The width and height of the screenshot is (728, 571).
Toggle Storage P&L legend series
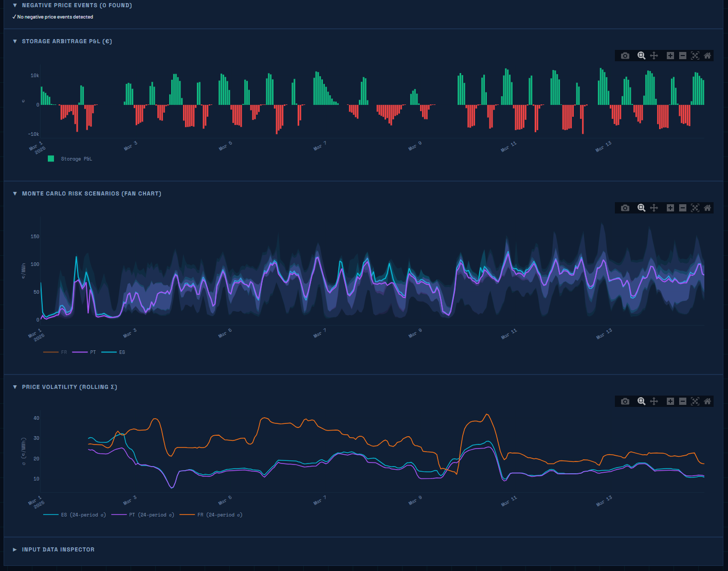70,159
